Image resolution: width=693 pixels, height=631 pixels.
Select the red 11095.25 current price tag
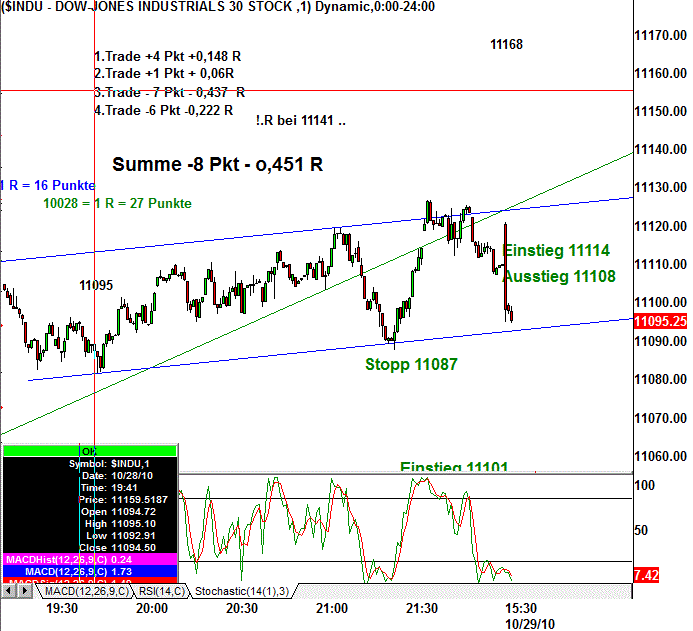(x=661, y=321)
